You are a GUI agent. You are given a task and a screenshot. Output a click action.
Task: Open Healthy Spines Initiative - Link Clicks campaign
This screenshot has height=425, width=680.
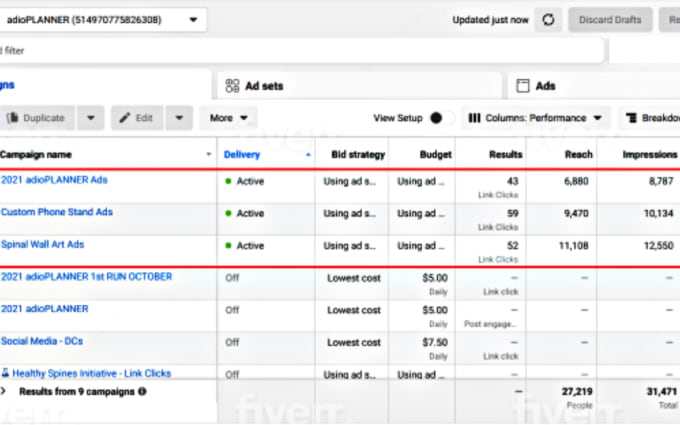92,373
